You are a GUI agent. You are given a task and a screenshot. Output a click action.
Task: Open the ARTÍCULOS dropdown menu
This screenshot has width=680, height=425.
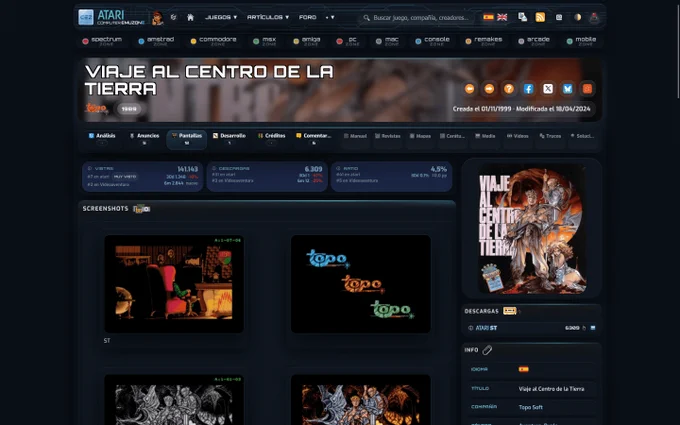click(268, 17)
